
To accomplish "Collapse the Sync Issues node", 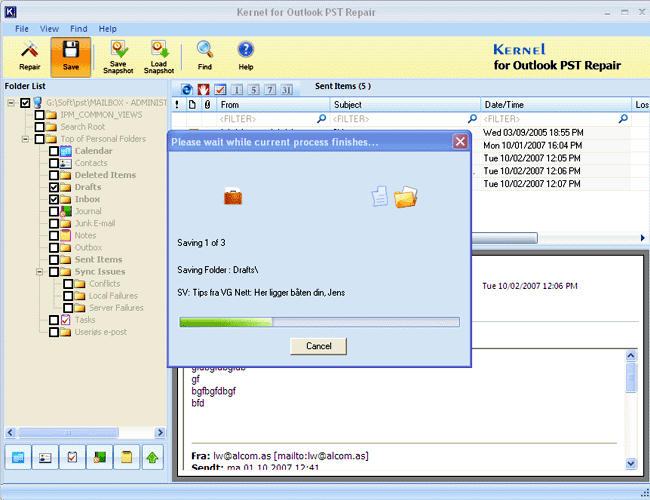I will coord(39,272).
